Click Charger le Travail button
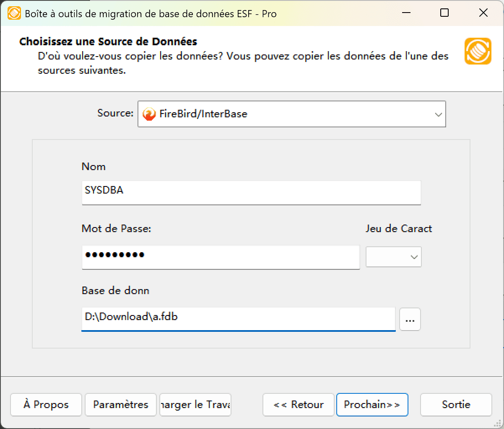This screenshot has width=504, height=429. (x=195, y=405)
